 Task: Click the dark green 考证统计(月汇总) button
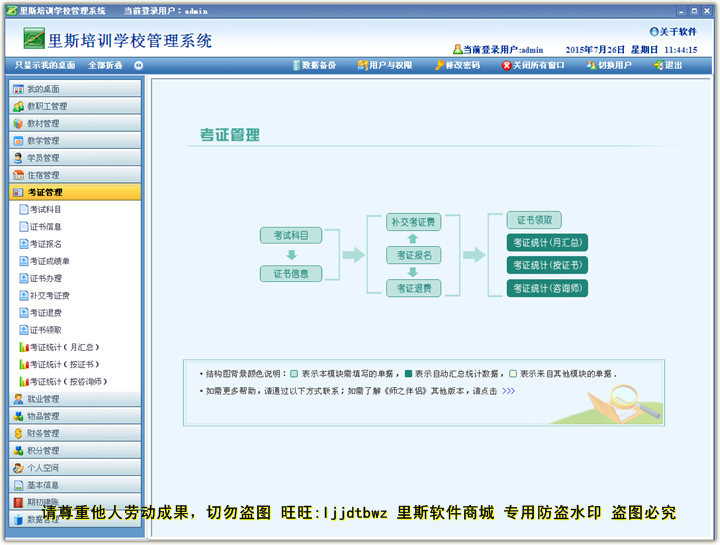click(547, 242)
